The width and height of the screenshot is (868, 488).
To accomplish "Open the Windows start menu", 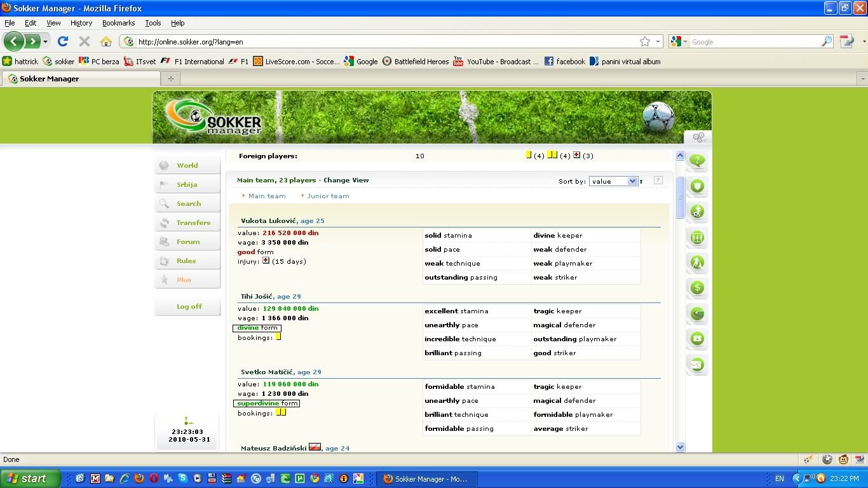I will (31, 478).
